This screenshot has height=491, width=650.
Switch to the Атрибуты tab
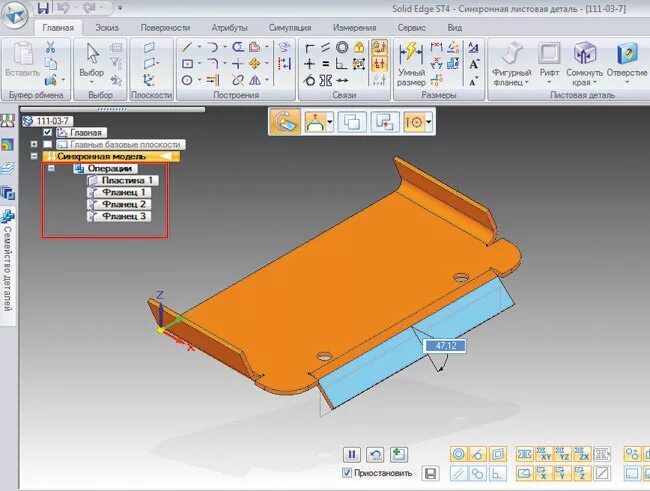point(229,28)
